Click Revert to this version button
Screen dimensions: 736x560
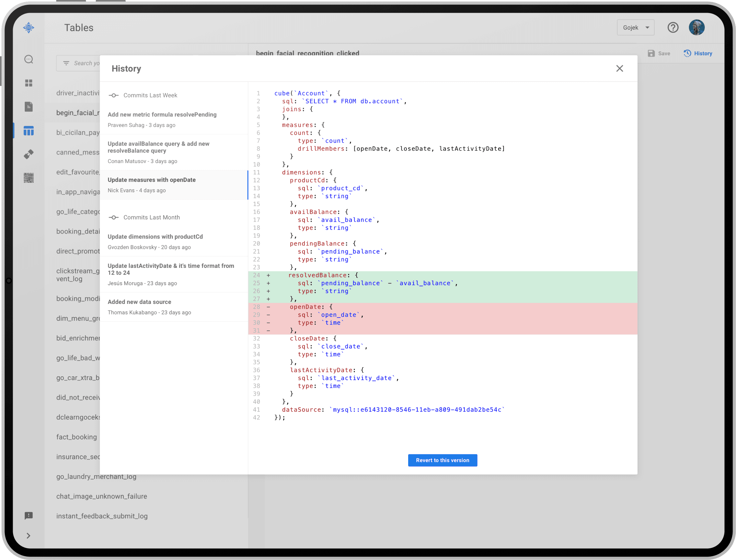(x=442, y=460)
